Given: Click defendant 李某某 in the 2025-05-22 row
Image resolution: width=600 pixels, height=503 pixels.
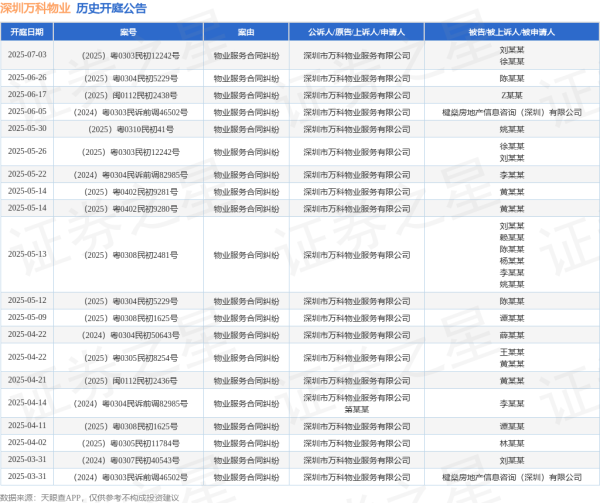Looking at the screenshot, I should click(x=512, y=175).
